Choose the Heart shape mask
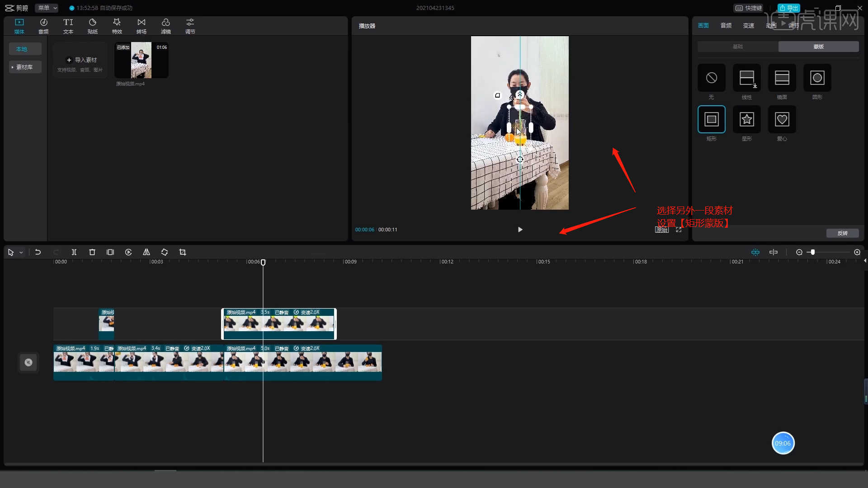 coord(782,119)
